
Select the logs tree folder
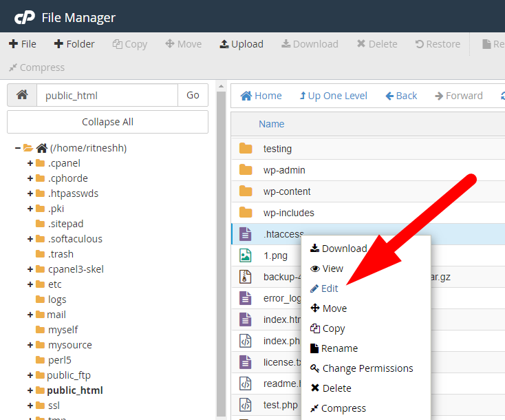(51, 300)
